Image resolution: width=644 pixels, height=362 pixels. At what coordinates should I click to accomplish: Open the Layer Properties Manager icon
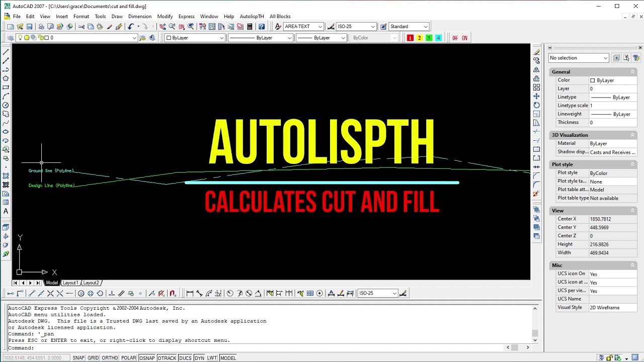pos(11,38)
